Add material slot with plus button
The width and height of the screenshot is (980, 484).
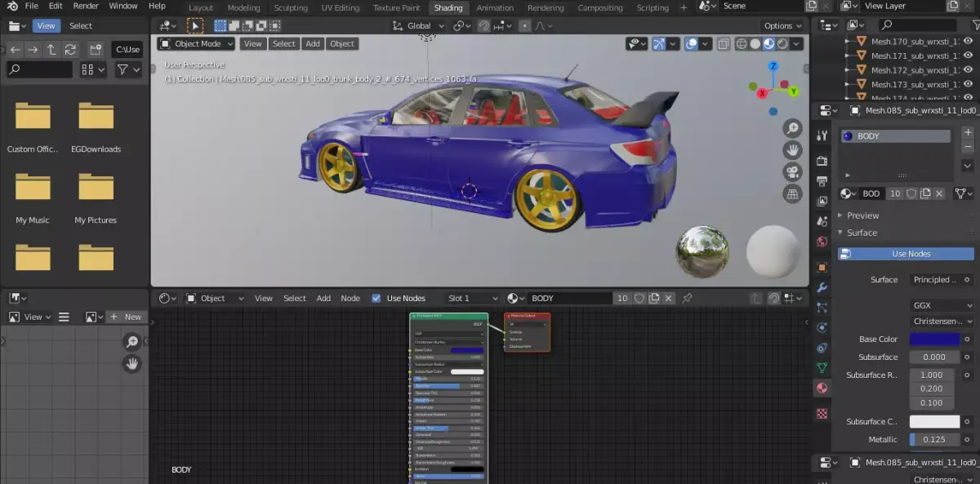click(968, 132)
